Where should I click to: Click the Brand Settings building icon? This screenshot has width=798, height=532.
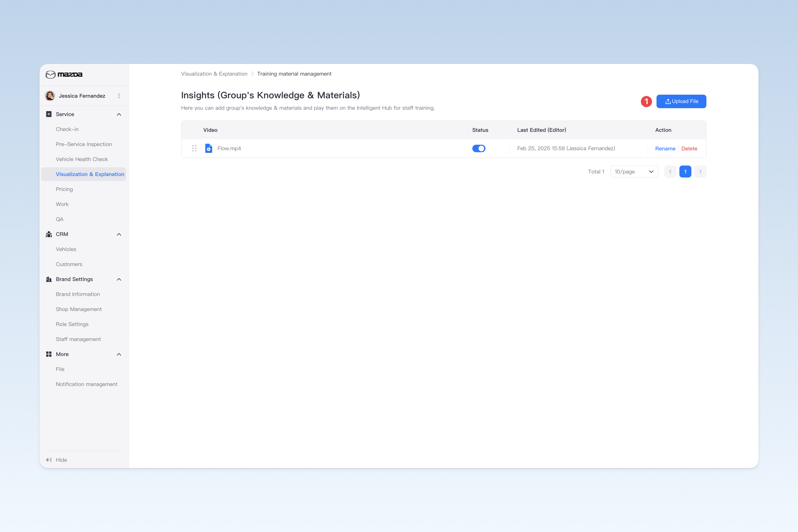tap(49, 279)
